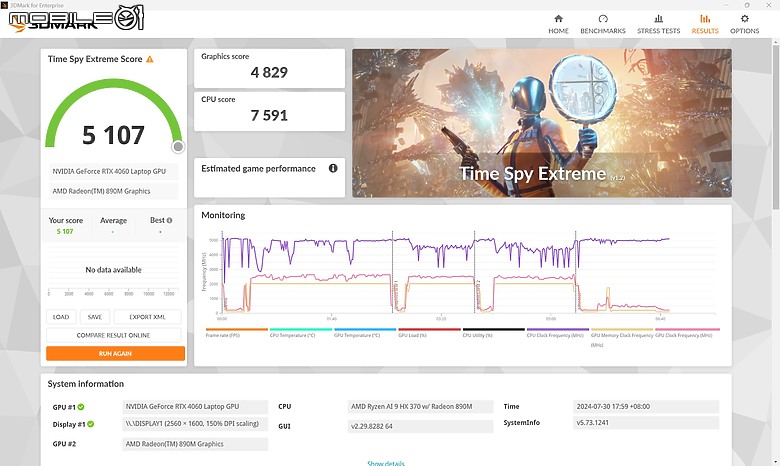Screen dimensions: 780x466
Task: Click the green check next to Display #1
Action: click(x=91, y=424)
